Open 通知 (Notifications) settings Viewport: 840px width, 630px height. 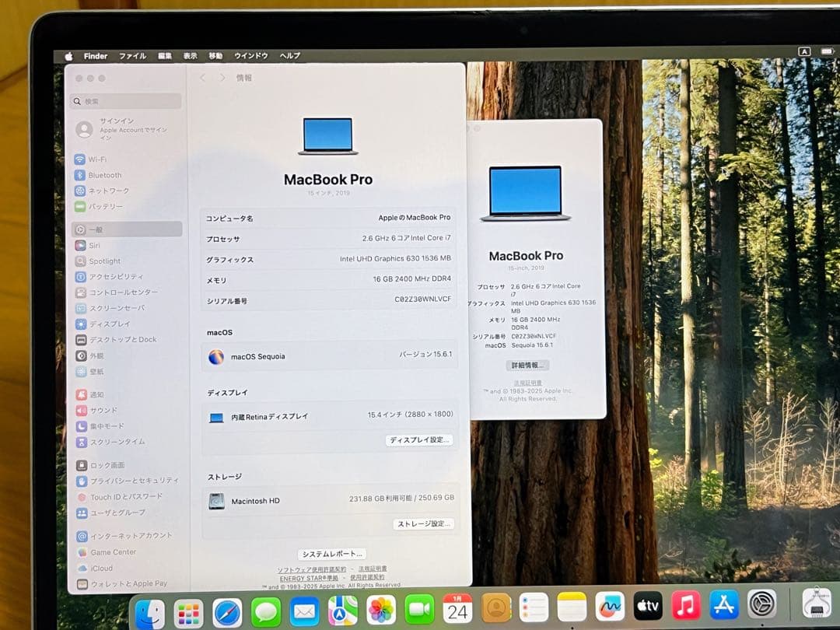click(x=100, y=394)
